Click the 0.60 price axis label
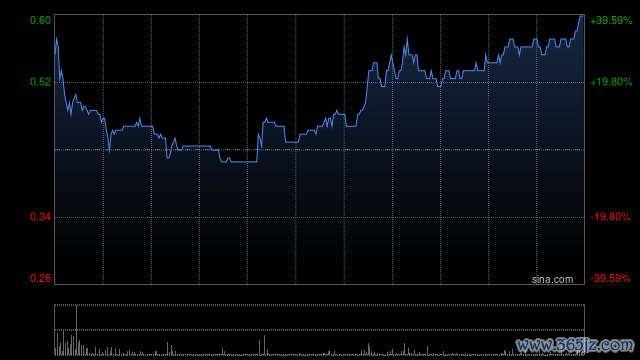This screenshot has width=640, height=360. pyautogui.click(x=40, y=20)
